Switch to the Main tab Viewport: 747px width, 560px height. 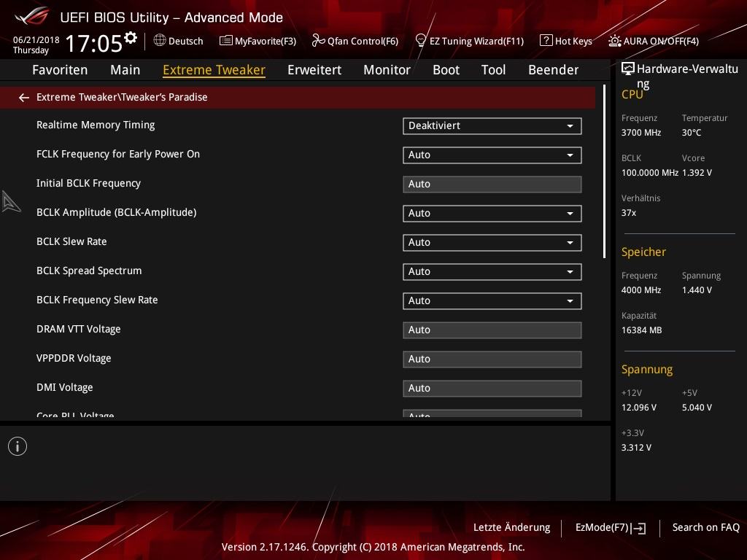click(125, 70)
